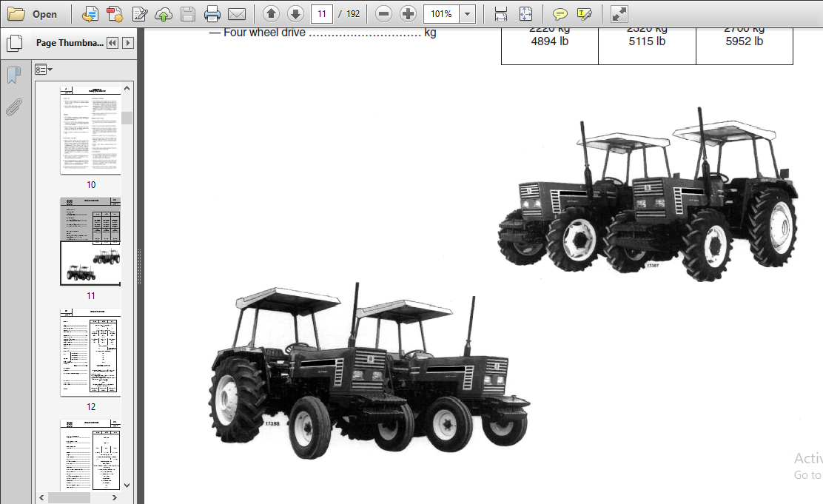Collapse the thumbnails panel double-arrow button

tap(112, 43)
